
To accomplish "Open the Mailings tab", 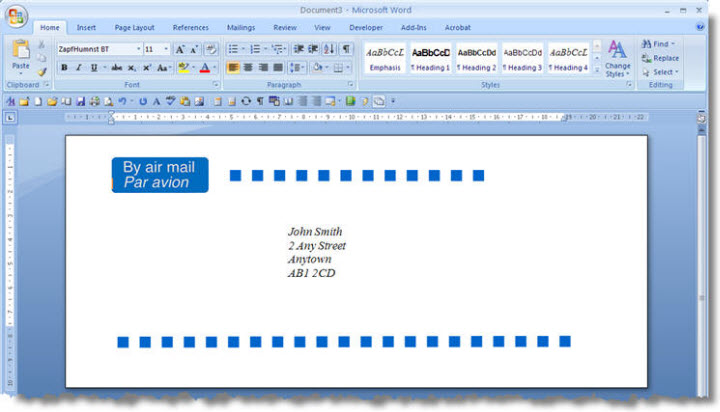I will (x=241, y=28).
